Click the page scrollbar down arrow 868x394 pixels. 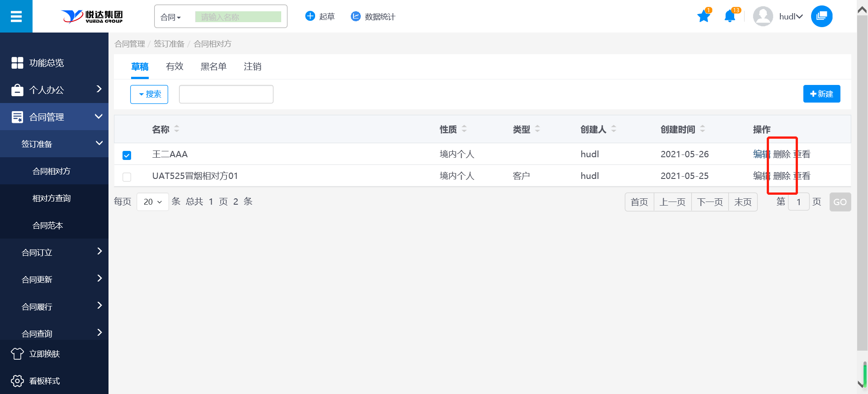861,384
